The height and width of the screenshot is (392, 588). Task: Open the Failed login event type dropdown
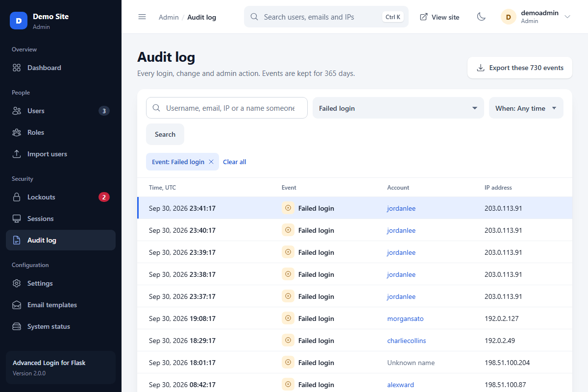[x=398, y=108]
